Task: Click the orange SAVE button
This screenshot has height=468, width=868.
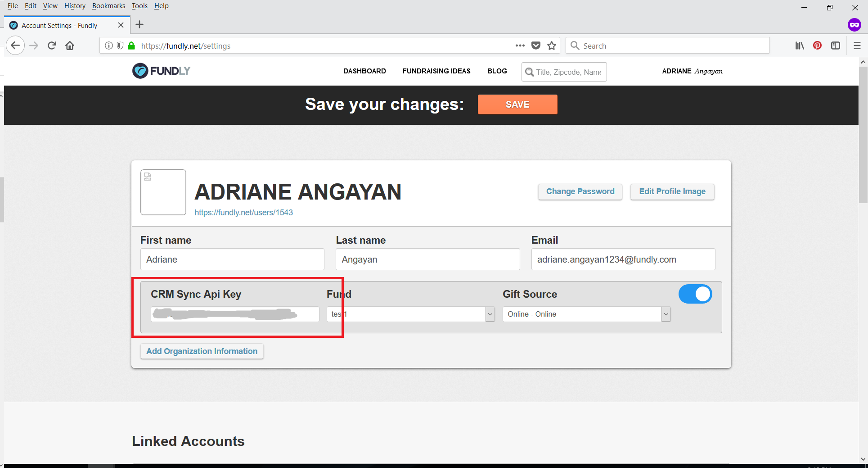Action: click(517, 105)
